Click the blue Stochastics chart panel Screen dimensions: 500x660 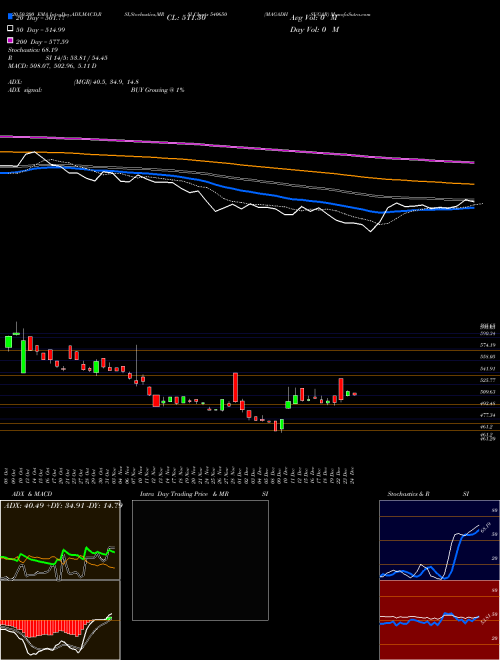tap(439, 540)
